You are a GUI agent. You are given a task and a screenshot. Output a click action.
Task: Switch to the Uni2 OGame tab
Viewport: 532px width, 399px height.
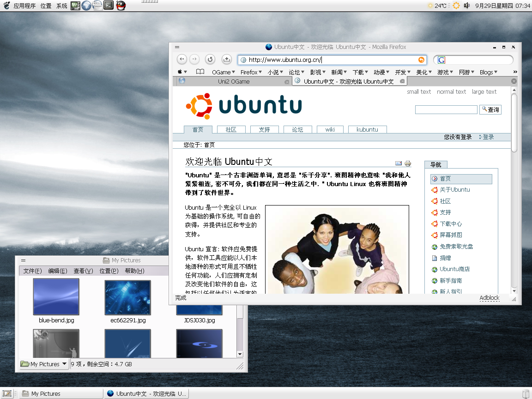click(233, 81)
